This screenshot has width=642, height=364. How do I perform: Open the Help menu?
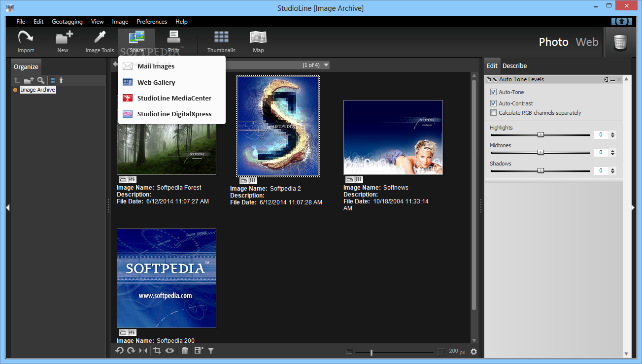tap(181, 22)
